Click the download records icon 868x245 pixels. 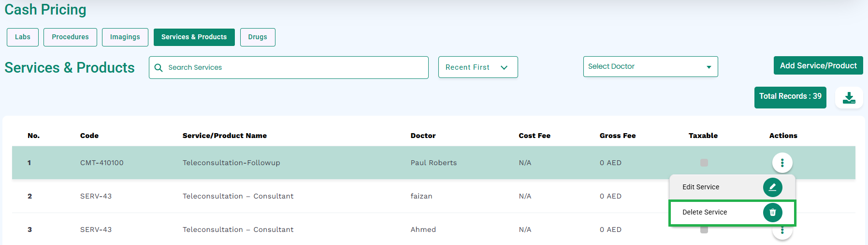849,98
